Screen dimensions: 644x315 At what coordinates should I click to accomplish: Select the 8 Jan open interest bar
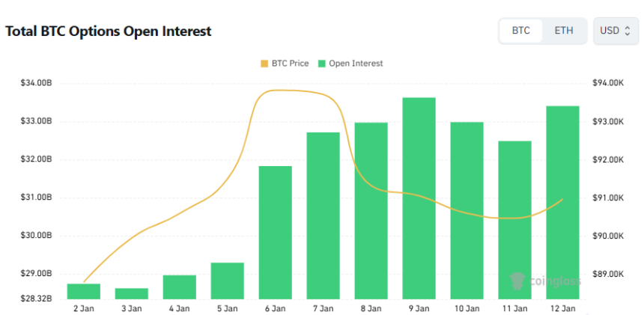[x=371, y=210]
